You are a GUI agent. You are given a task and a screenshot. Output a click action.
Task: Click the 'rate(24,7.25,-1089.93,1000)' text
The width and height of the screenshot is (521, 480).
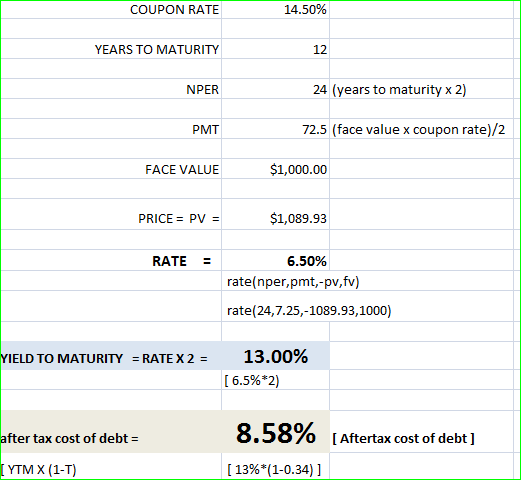pos(309,311)
